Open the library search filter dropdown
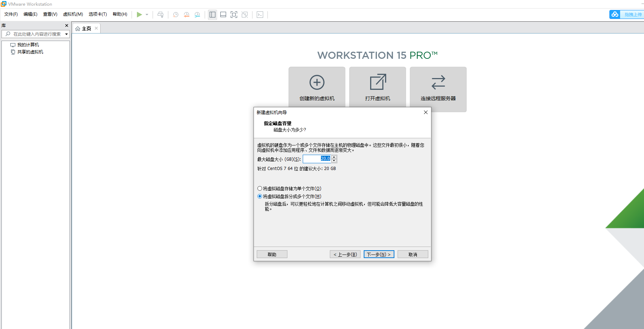 coord(66,34)
